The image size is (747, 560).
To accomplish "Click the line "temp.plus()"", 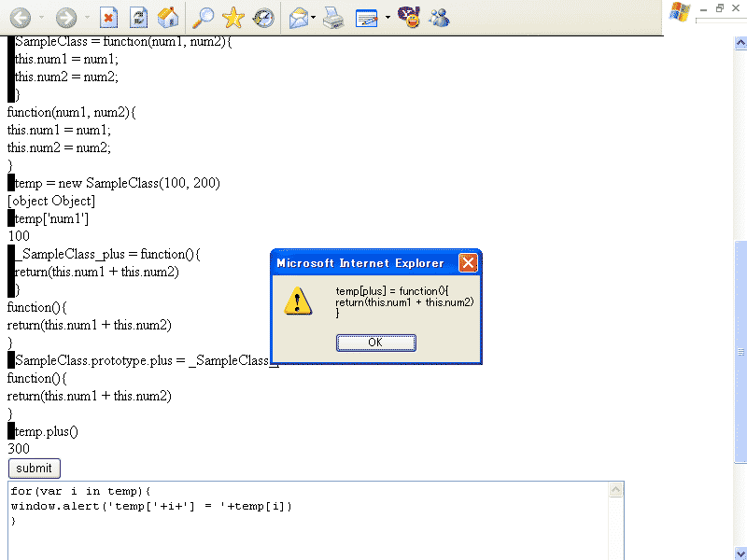I will (46, 431).
